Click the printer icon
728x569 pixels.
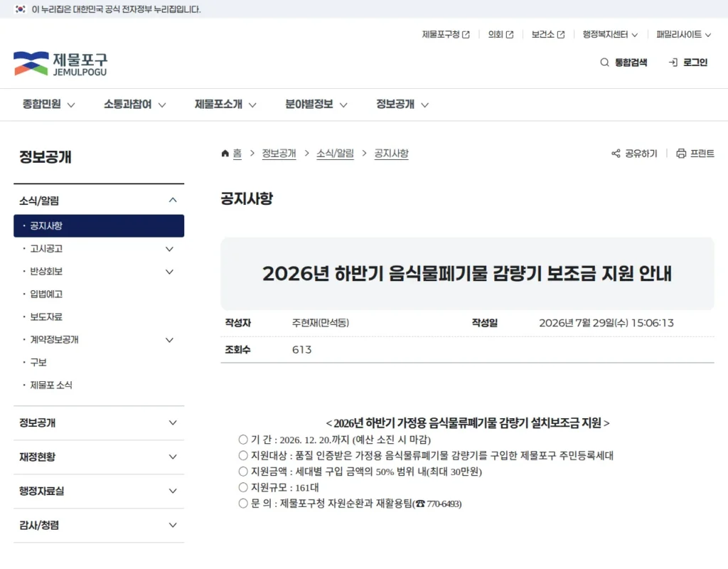(x=681, y=154)
